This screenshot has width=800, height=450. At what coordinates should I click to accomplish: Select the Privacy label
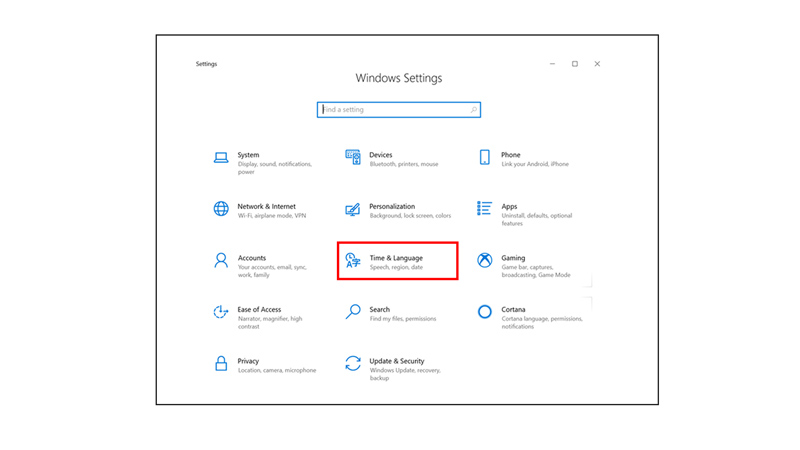248,361
